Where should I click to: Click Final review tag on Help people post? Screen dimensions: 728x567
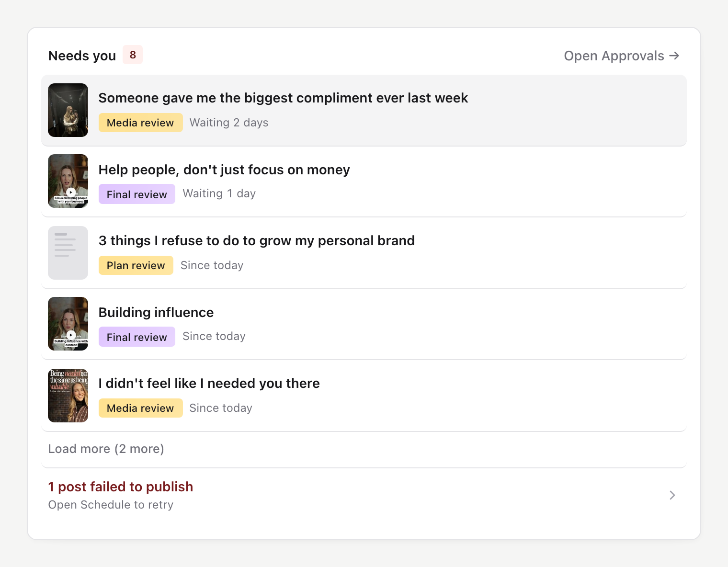pos(137,194)
